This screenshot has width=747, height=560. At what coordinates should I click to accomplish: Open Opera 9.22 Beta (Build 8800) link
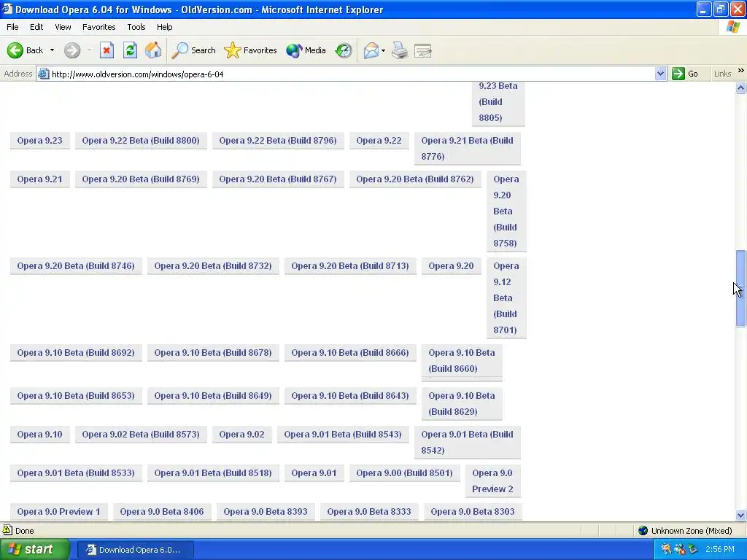tap(141, 141)
